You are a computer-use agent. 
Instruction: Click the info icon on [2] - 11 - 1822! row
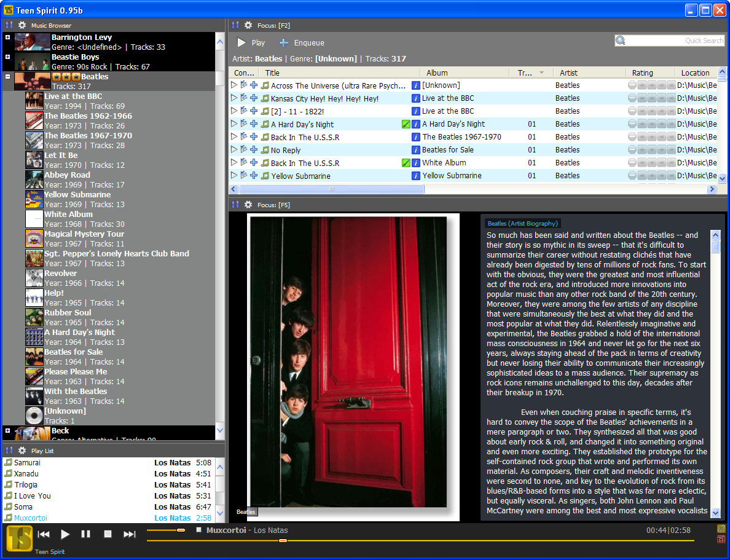pos(416,111)
